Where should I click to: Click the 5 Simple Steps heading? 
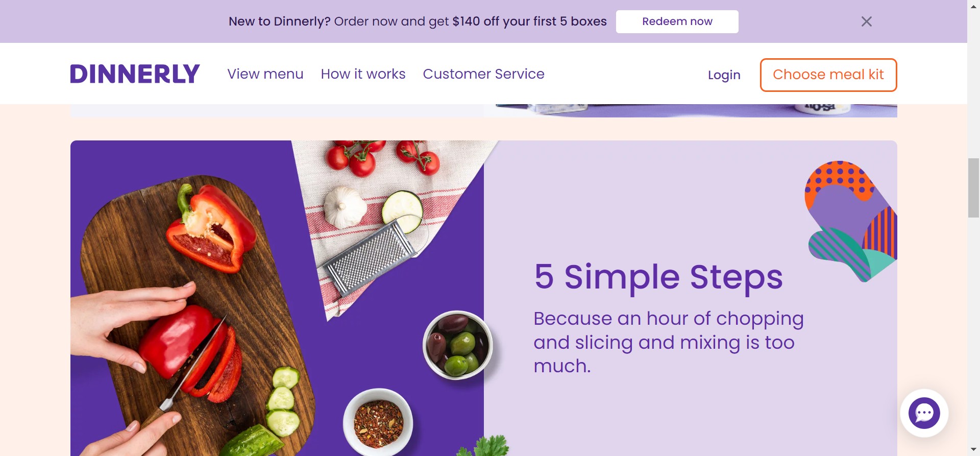point(658,277)
